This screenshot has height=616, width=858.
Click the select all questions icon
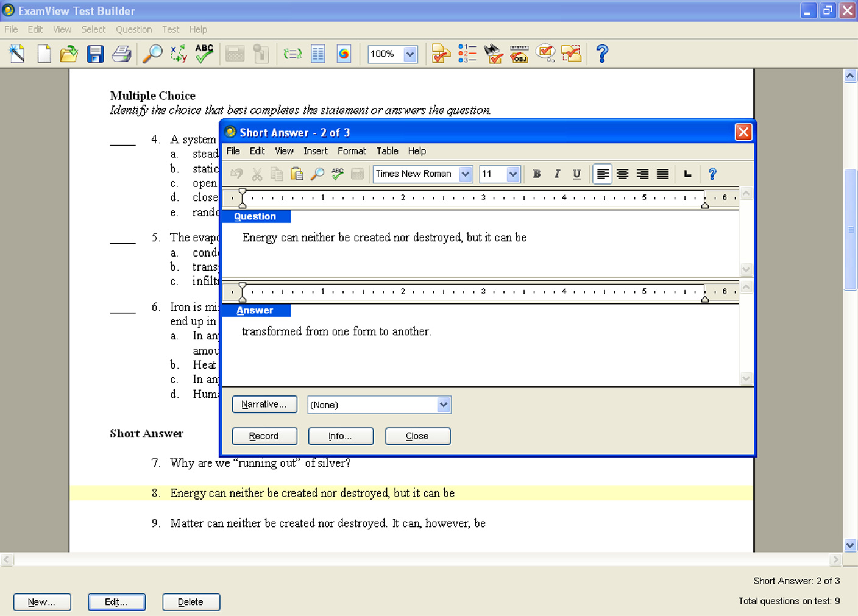click(x=571, y=54)
